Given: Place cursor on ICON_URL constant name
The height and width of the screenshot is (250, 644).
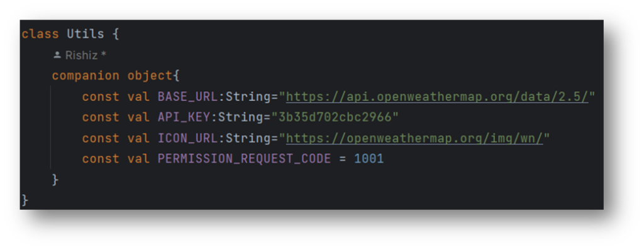Looking at the screenshot, I should pyautogui.click(x=187, y=138).
